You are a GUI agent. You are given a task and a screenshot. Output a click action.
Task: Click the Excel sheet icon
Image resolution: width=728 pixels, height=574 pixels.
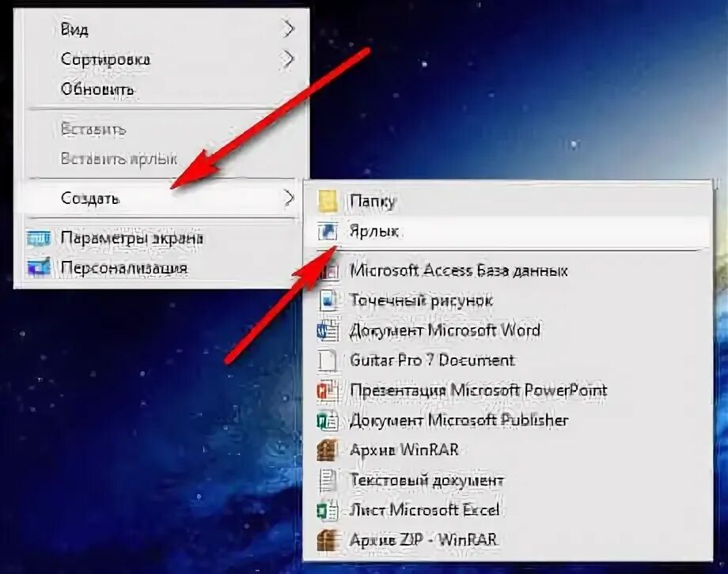point(328,511)
